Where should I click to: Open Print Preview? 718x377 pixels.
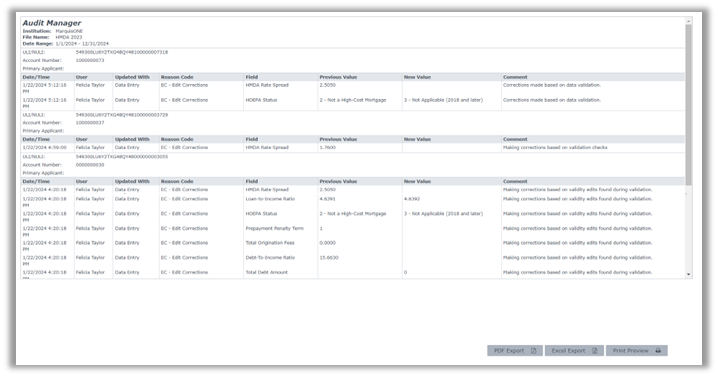click(x=636, y=350)
